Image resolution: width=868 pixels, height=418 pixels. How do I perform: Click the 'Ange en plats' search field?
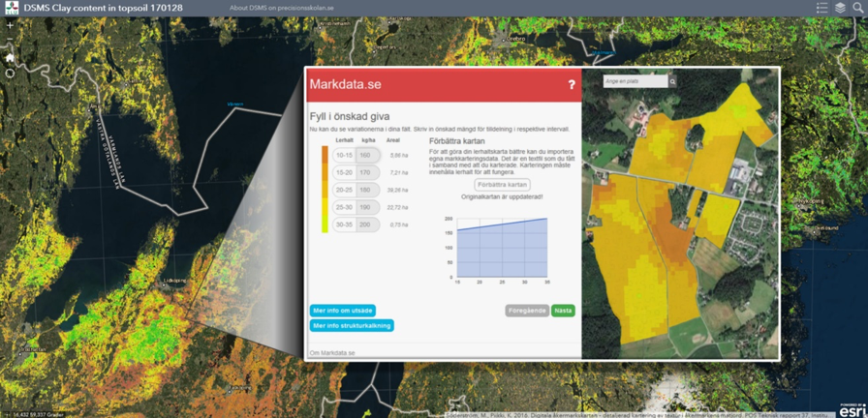[635, 81]
